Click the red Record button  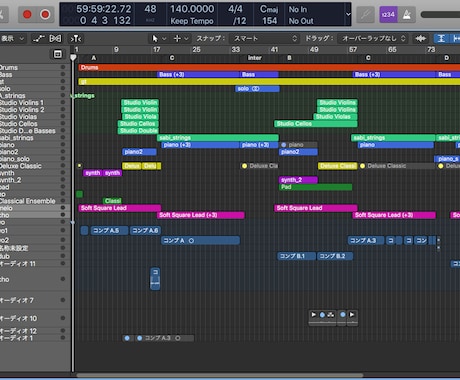click(x=27, y=14)
